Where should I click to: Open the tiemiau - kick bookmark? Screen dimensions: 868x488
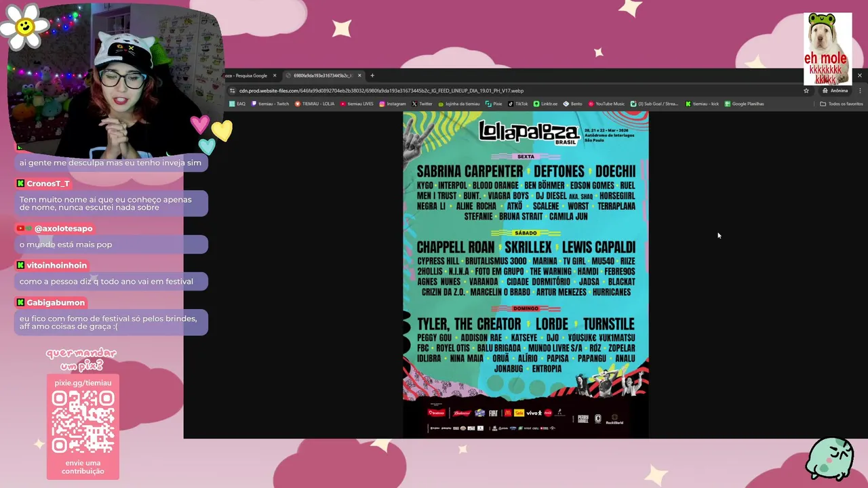702,104
